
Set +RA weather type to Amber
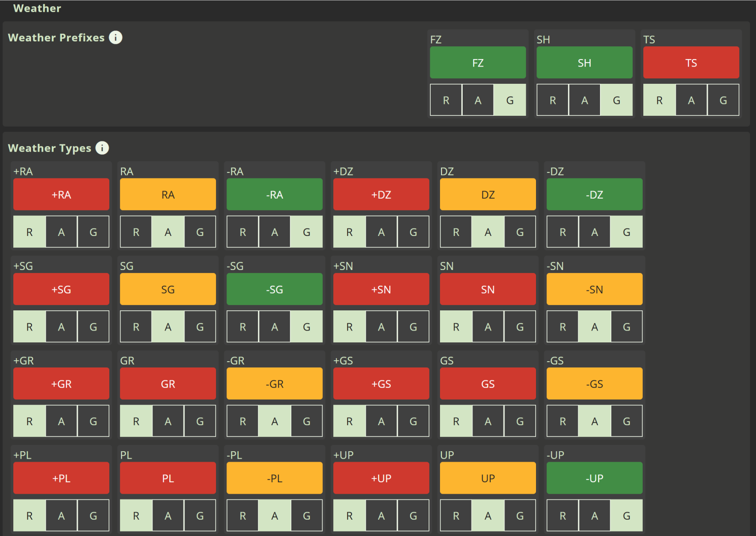click(62, 232)
